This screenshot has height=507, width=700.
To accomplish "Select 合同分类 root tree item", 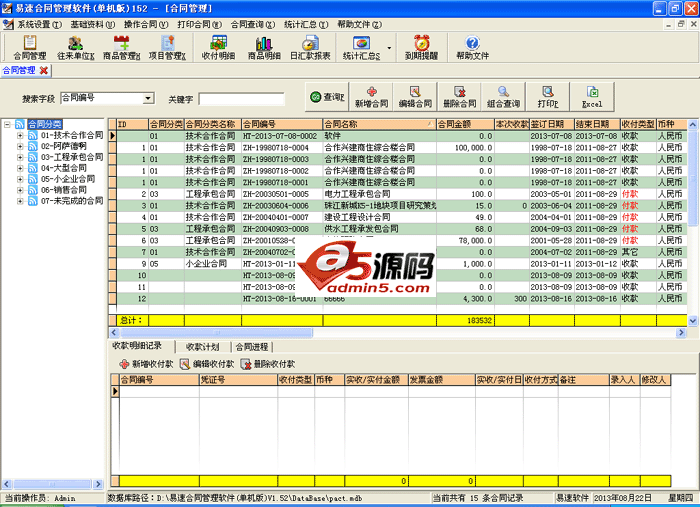I will point(45,124).
